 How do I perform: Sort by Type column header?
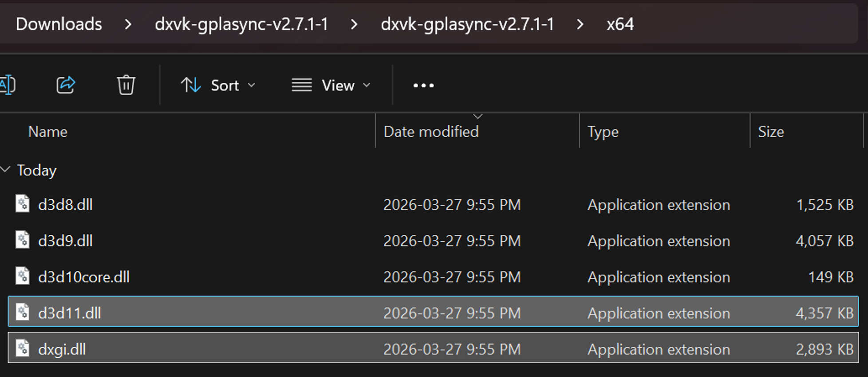(603, 132)
